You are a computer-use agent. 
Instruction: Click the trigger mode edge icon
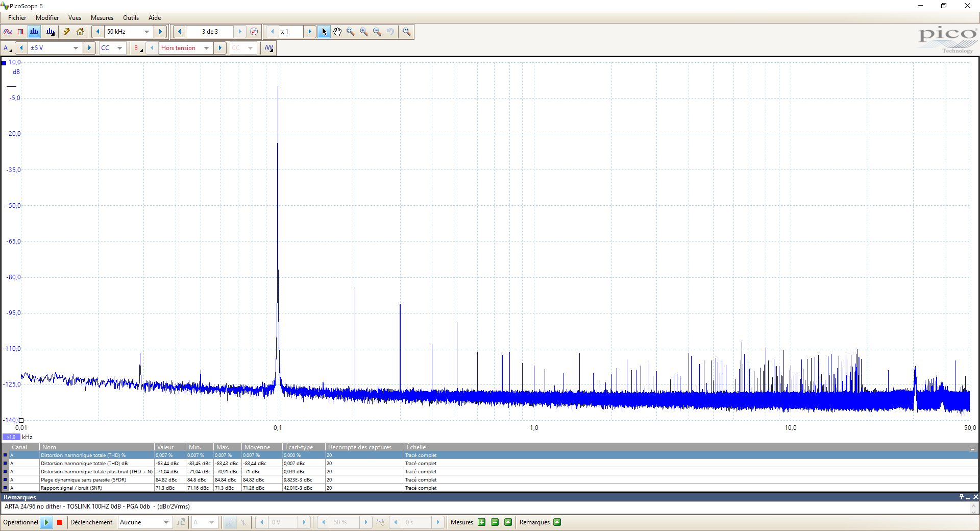[181, 522]
